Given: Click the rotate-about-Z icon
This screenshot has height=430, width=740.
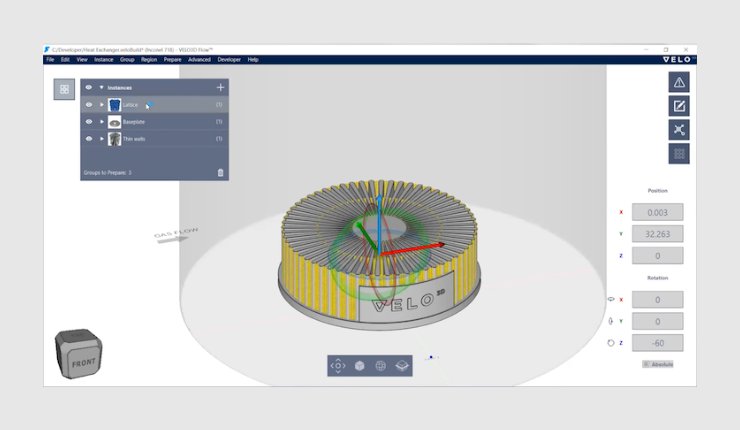Looking at the screenshot, I should 611,343.
